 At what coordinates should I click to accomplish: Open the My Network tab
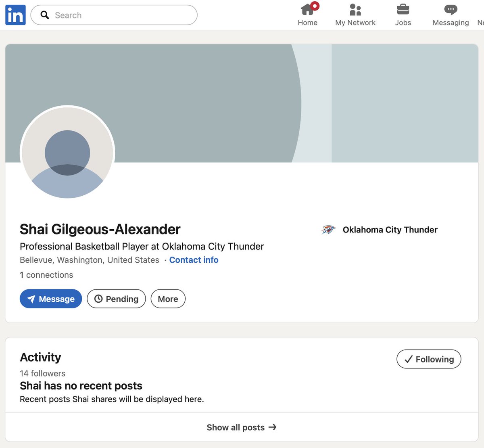pyautogui.click(x=355, y=15)
